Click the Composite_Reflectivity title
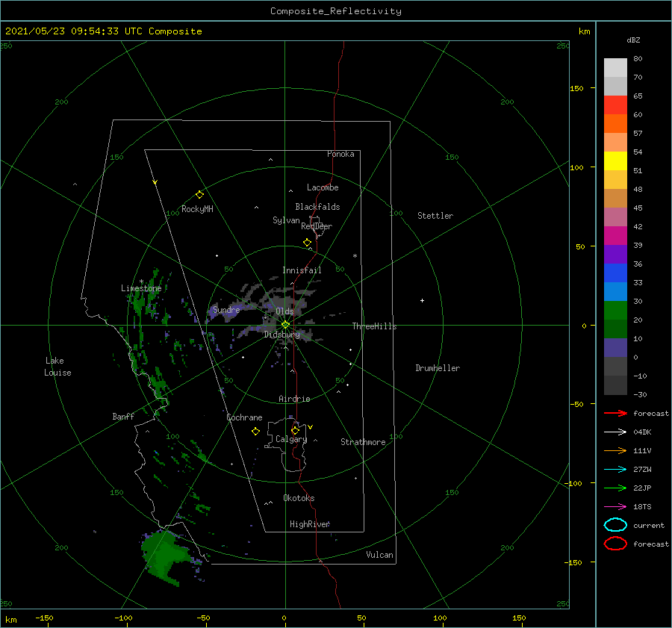Screen dimensions: 672x628 coord(336,11)
